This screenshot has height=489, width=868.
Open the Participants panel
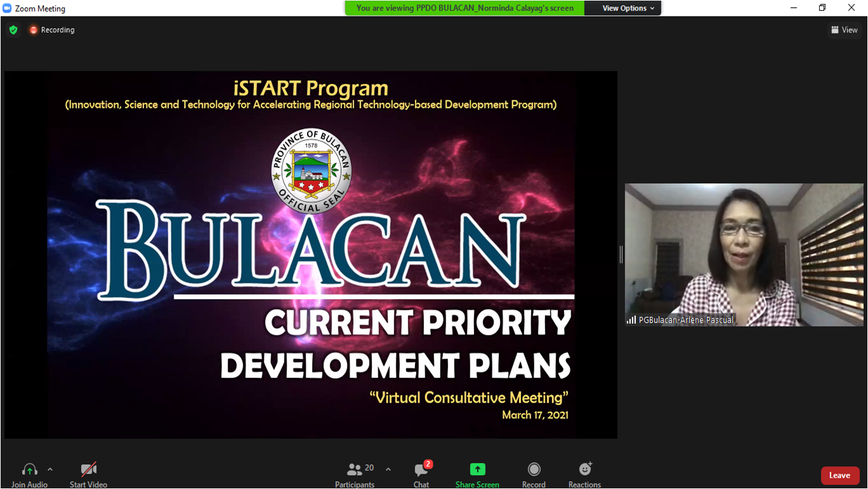click(x=355, y=474)
